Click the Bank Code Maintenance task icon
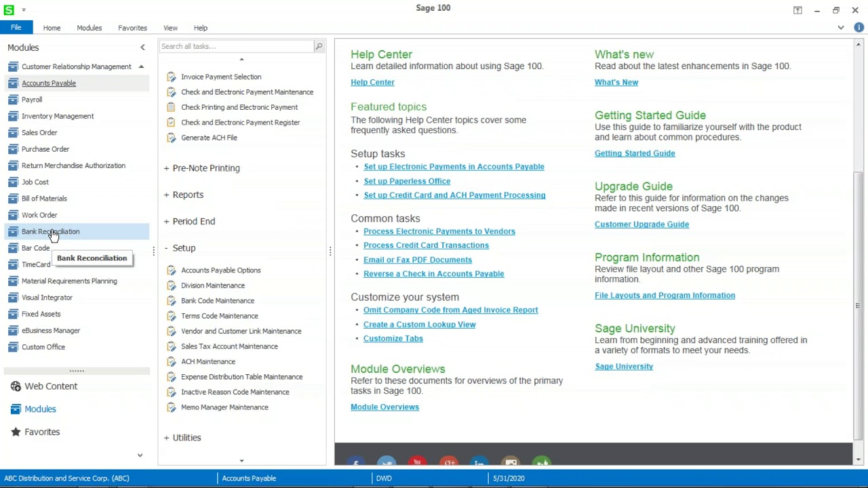 point(171,301)
